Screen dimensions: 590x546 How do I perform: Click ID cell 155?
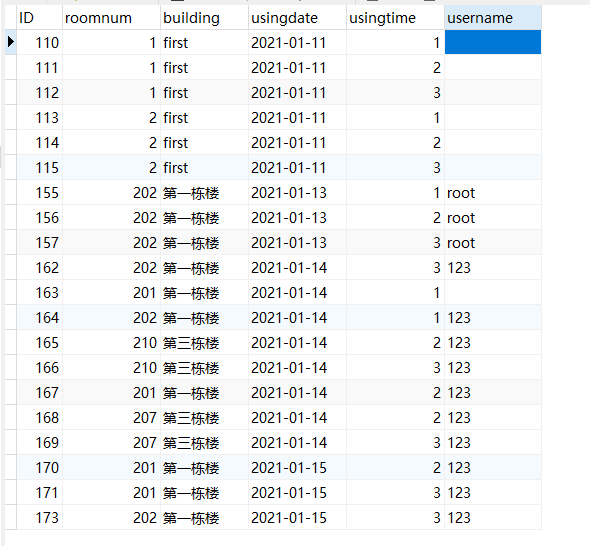click(40, 193)
